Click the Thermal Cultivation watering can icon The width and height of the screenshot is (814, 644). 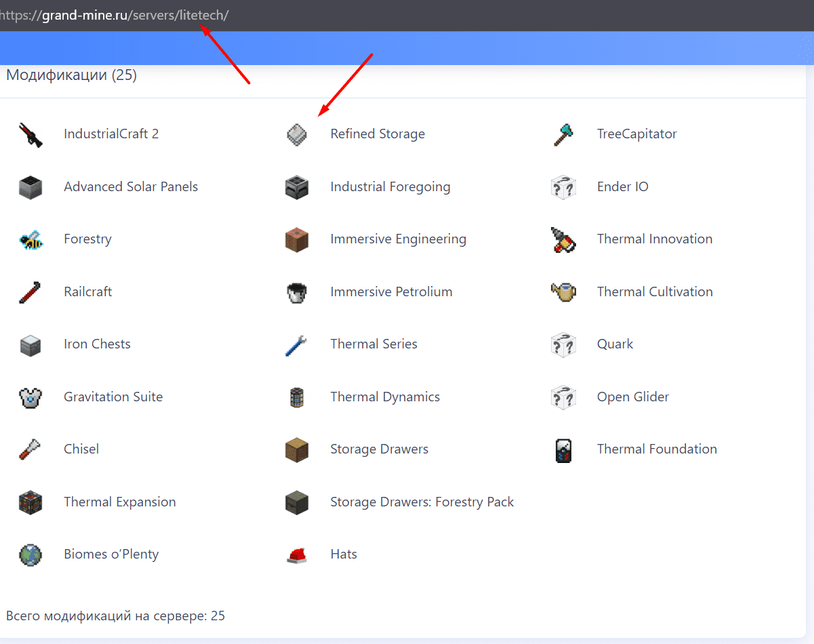563,292
